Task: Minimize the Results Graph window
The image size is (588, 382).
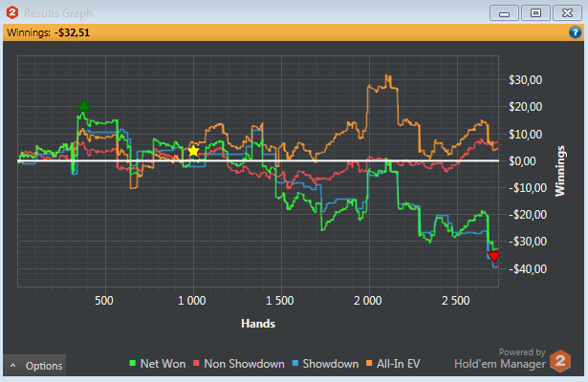Action: pos(505,13)
